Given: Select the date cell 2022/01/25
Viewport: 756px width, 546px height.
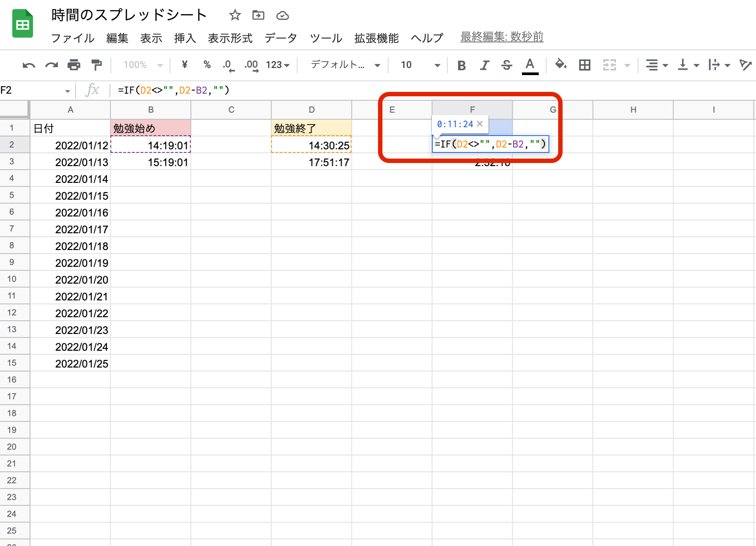Looking at the screenshot, I should [x=70, y=363].
